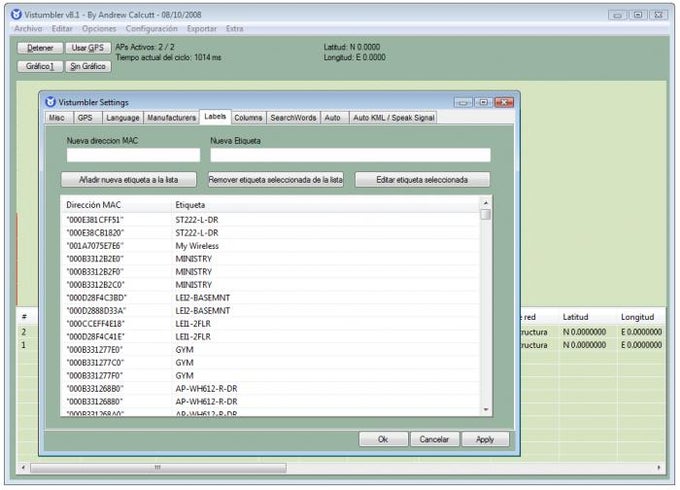
Task: Switch to the SearchWords tab
Action: 293,118
